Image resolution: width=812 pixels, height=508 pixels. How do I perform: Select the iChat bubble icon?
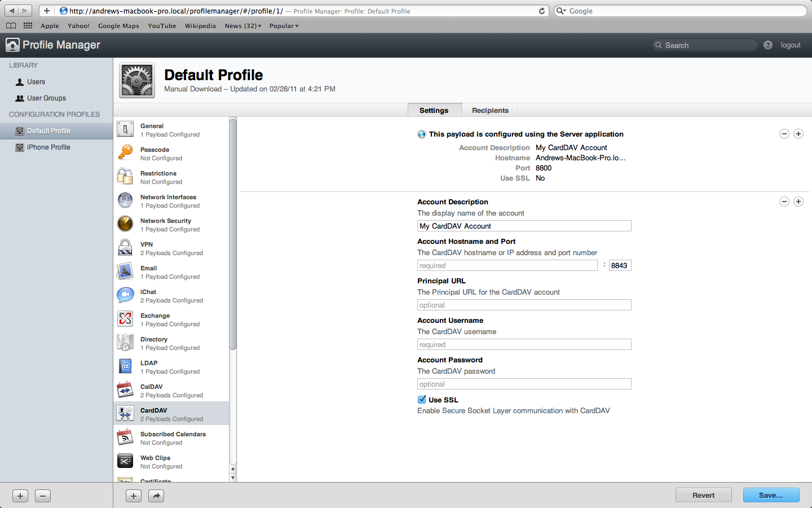pyautogui.click(x=125, y=295)
